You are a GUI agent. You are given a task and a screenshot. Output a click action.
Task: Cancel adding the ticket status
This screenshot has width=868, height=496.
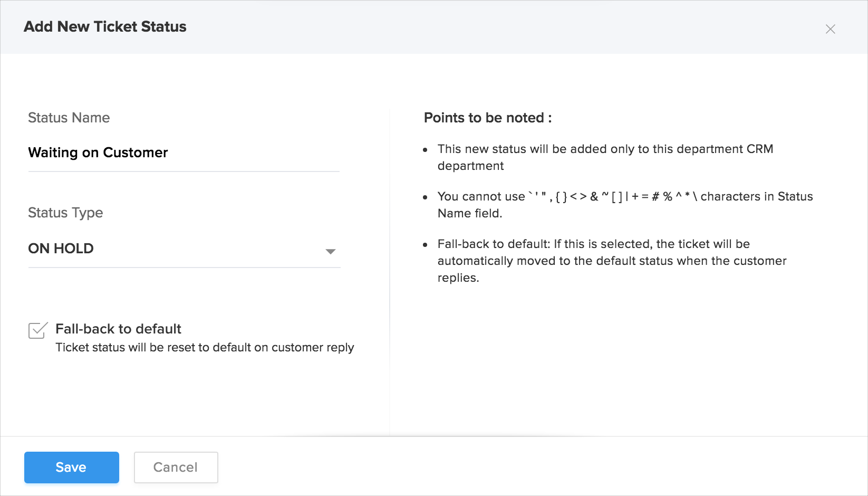(x=176, y=468)
